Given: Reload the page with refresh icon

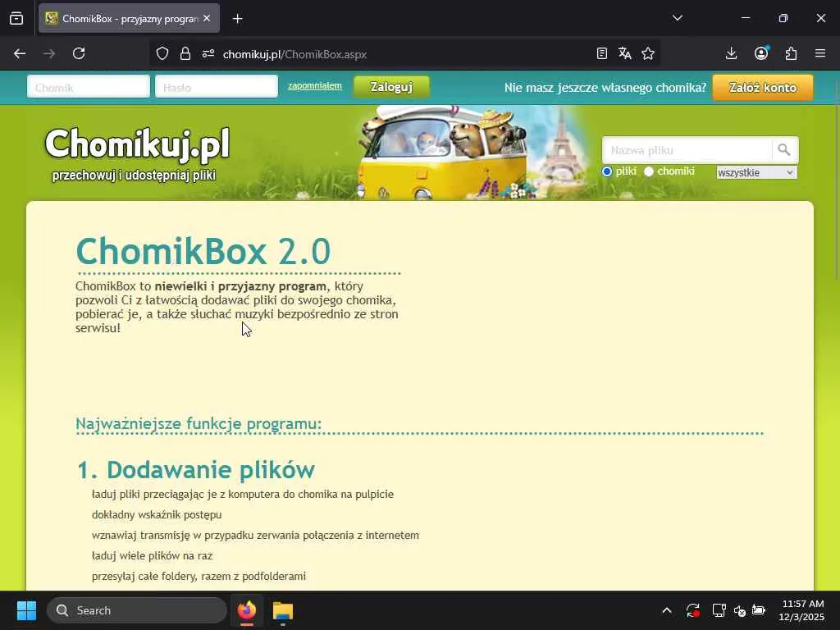Looking at the screenshot, I should [79, 53].
